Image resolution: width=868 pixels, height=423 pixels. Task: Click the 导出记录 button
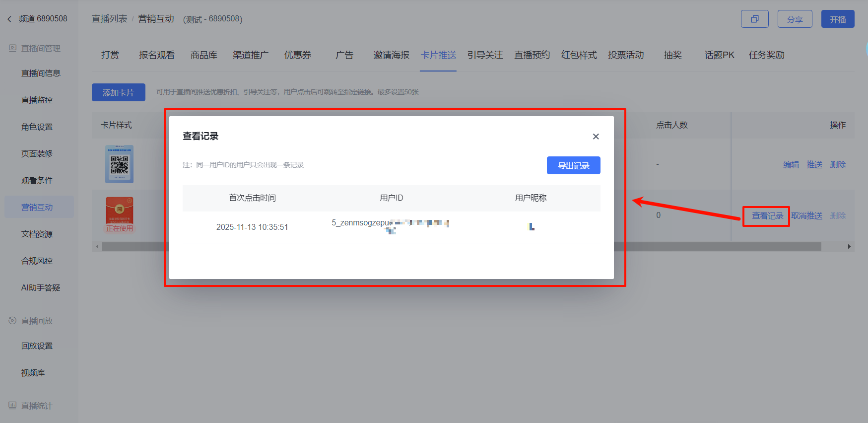[573, 165]
